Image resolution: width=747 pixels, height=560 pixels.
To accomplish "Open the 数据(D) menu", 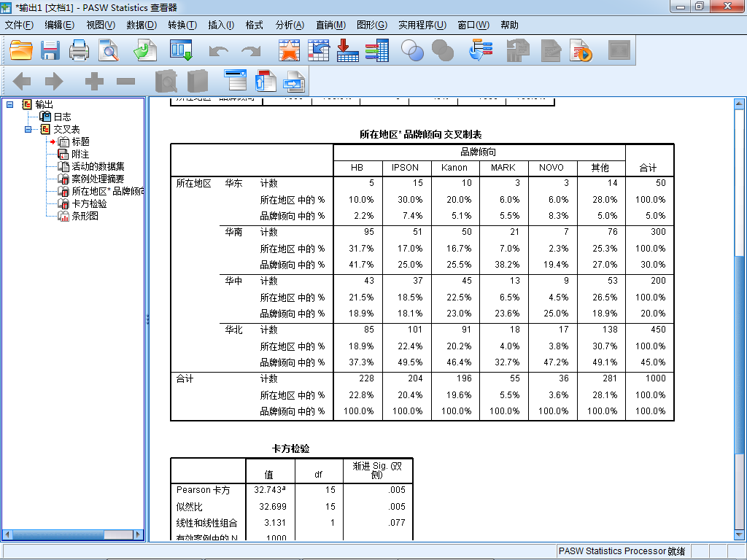I will point(142,25).
